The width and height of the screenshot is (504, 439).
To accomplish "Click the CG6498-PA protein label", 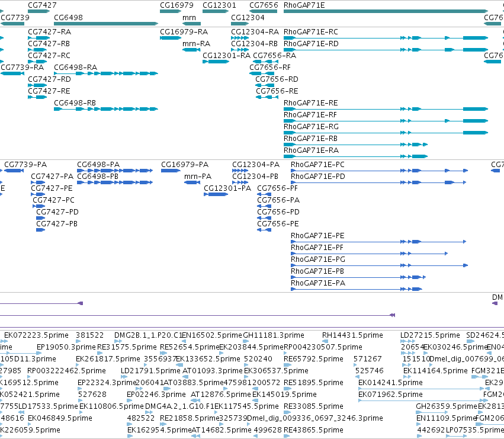I will coord(98,164).
